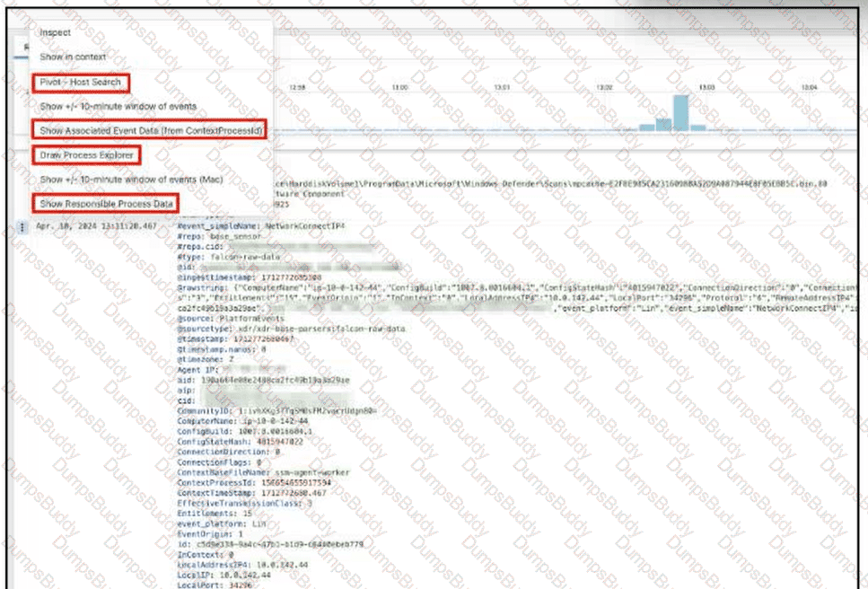868x589 pixels.
Task: Click the ssm-agent-worker field value
Action: click(x=312, y=473)
